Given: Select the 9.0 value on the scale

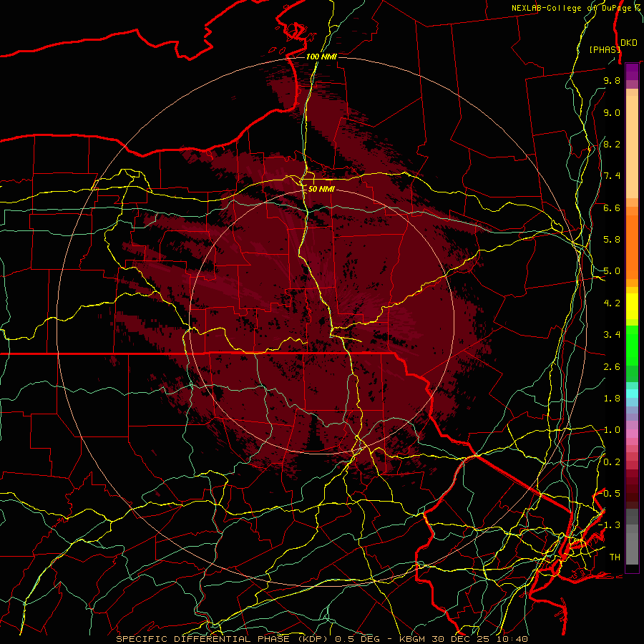Looking at the screenshot, I should point(612,112).
